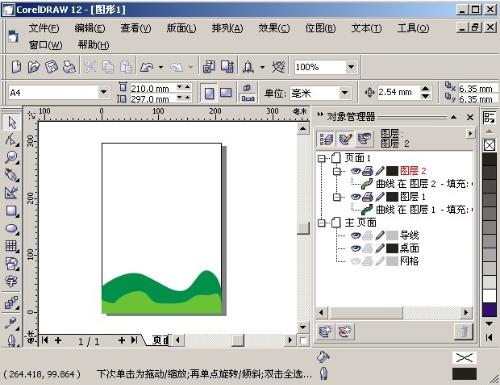Click the nudge offset 2.54 mm field
This screenshot has height=385, width=500.
click(x=398, y=92)
